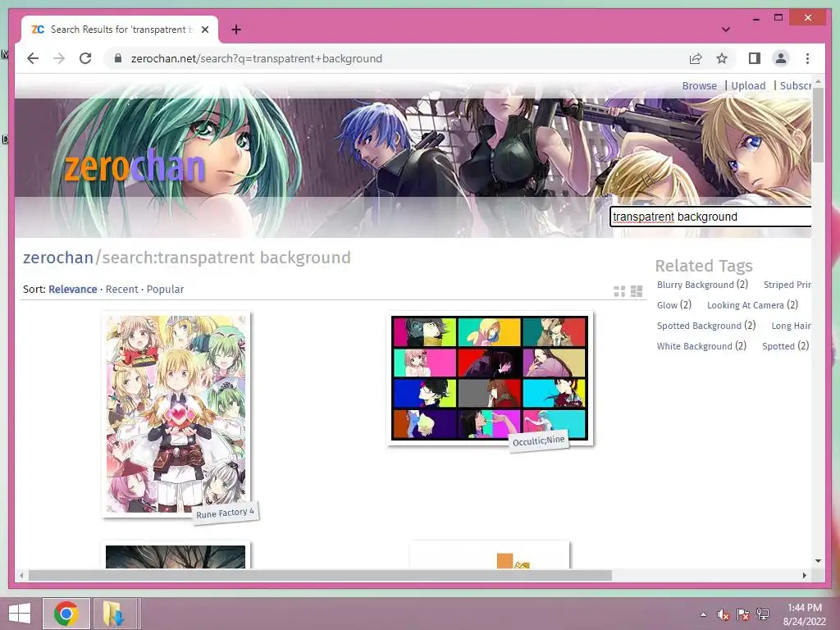Image resolution: width=840 pixels, height=630 pixels.
Task: Click the horizontal scrollbar thumb
Action: coord(320,575)
